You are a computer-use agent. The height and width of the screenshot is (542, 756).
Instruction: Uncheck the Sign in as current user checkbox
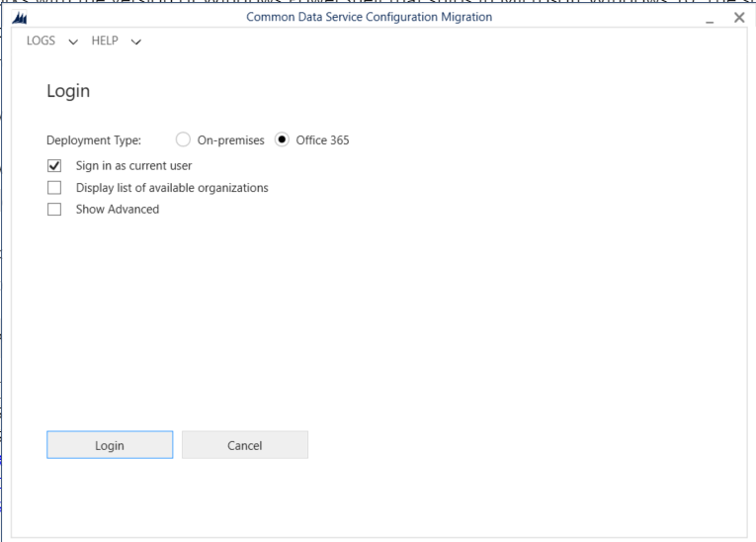(x=54, y=166)
